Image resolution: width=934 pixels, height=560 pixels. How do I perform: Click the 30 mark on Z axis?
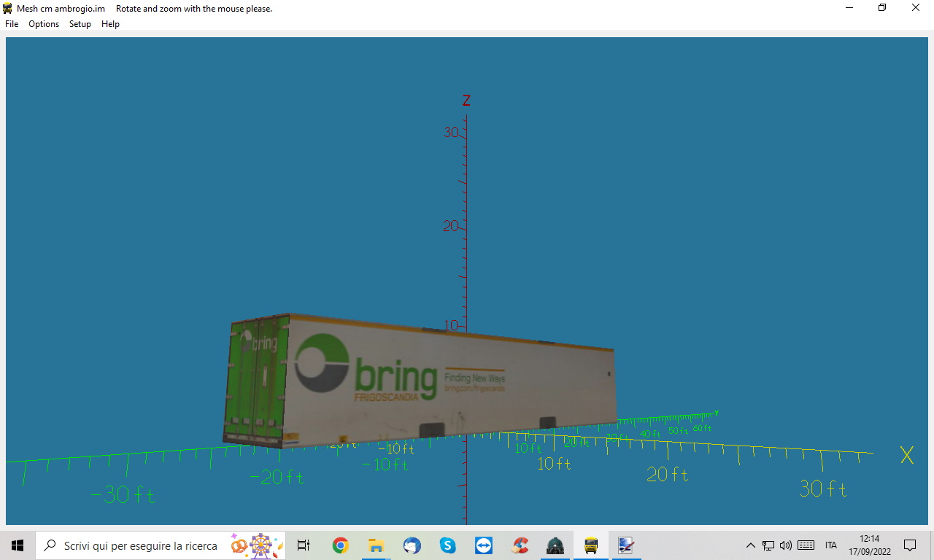click(452, 132)
